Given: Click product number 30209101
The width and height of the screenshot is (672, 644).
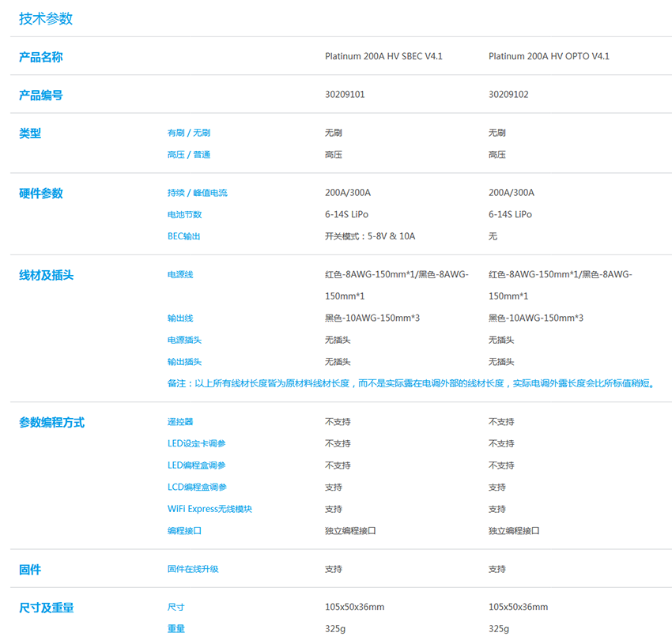Looking at the screenshot, I should coord(345,95).
